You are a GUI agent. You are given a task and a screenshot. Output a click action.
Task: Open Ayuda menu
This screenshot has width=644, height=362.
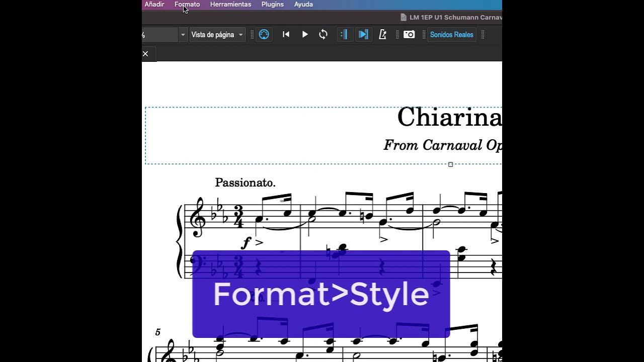(303, 4)
